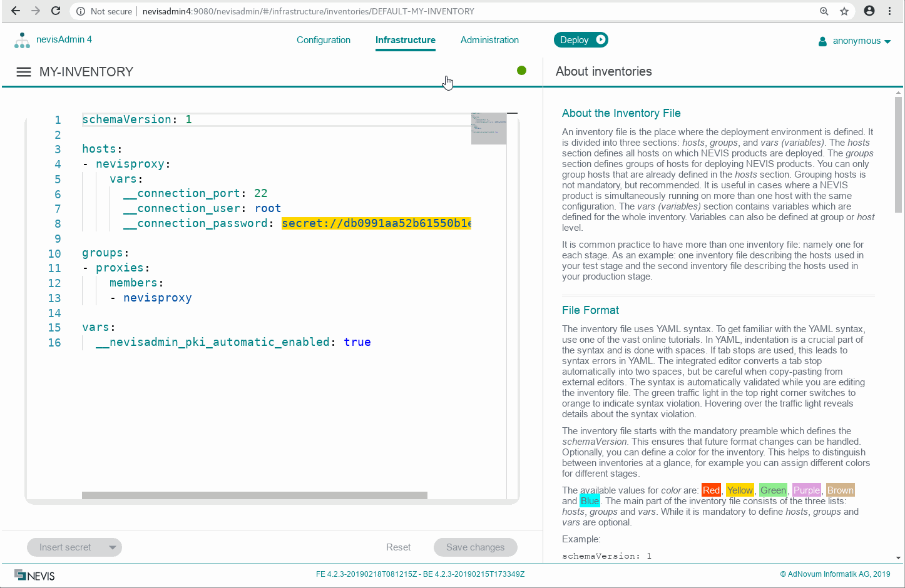Viewport: 905px width, 588px height.
Task: Click the 'groups:' line in the editor
Action: (106, 253)
